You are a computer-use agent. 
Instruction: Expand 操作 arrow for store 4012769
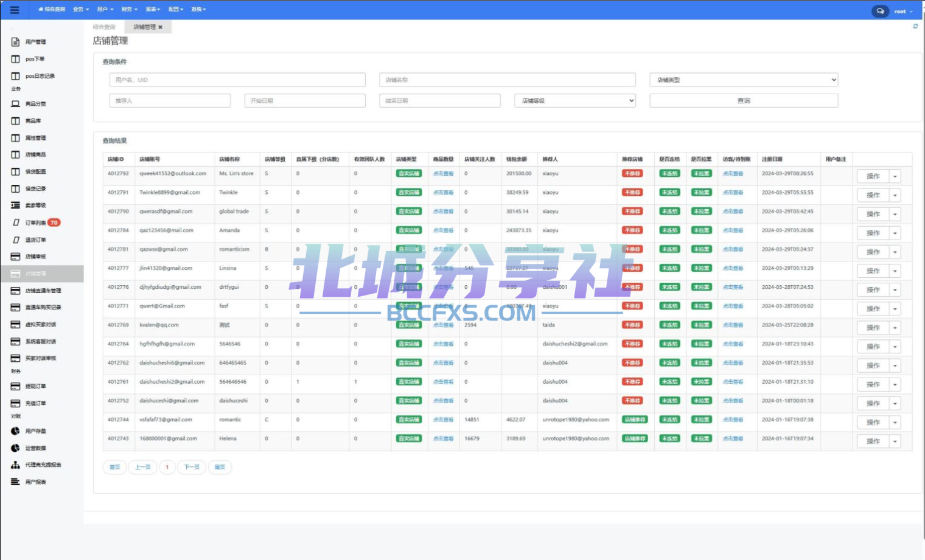tap(895, 328)
